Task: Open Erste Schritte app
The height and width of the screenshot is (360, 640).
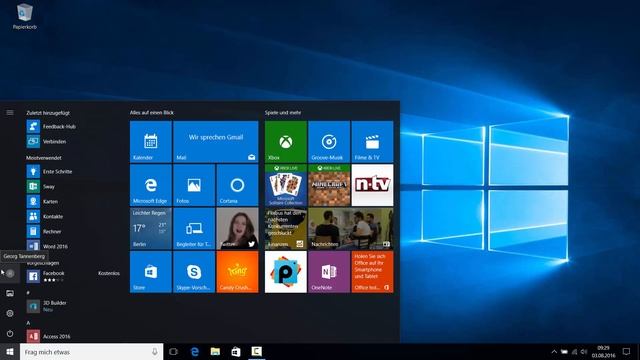Action: click(x=73, y=171)
